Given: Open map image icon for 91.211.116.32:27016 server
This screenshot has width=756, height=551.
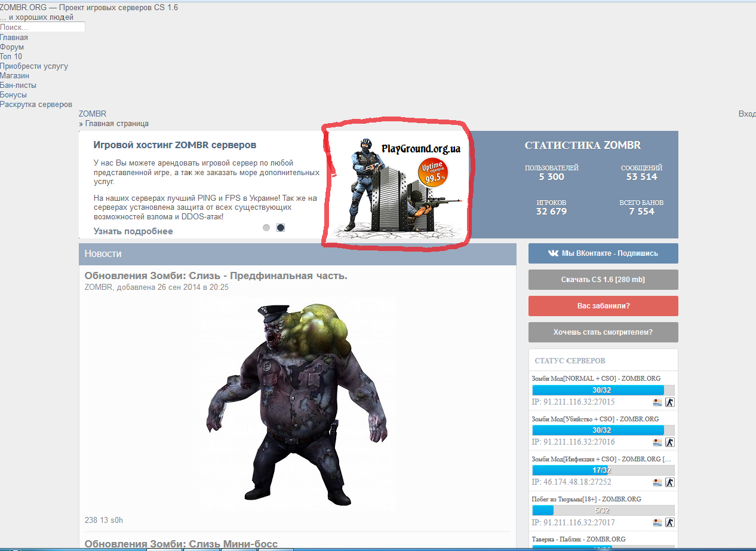Looking at the screenshot, I should coord(657,442).
